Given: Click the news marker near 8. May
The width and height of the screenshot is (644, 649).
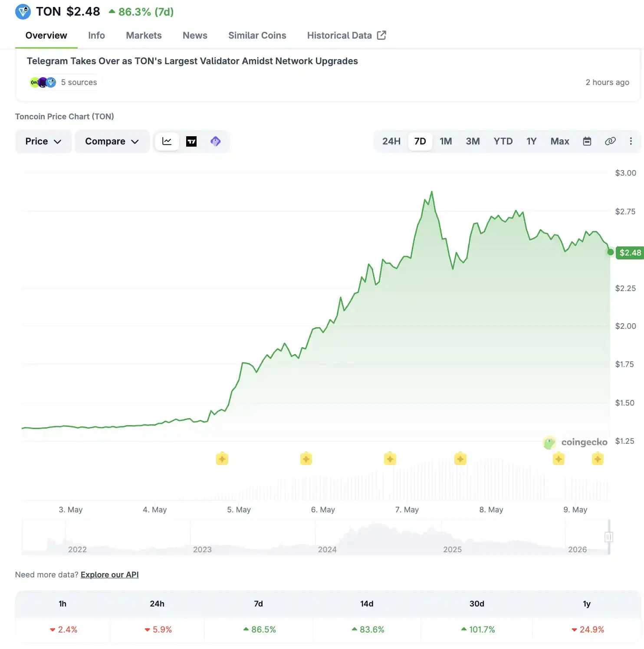Looking at the screenshot, I should [x=460, y=459].
